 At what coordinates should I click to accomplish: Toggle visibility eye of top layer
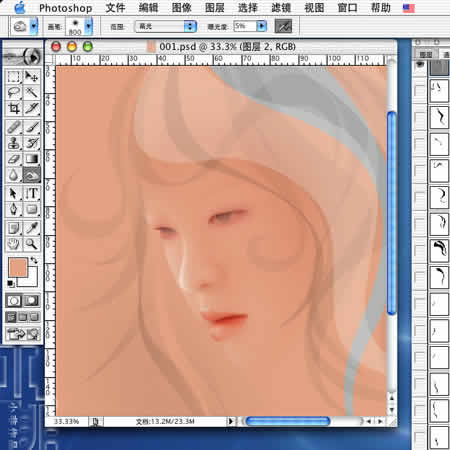[x=419, y=64]
